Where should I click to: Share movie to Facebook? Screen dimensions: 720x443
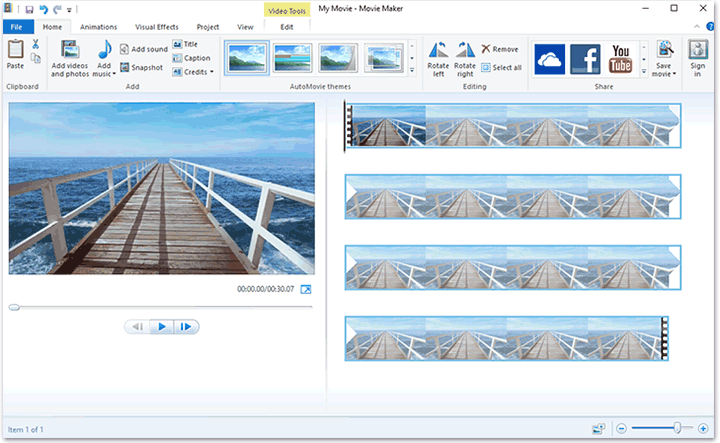point(585,59)
